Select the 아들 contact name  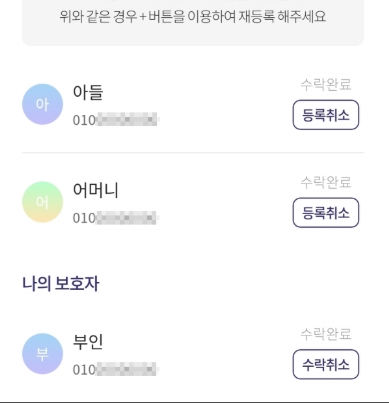88,92
